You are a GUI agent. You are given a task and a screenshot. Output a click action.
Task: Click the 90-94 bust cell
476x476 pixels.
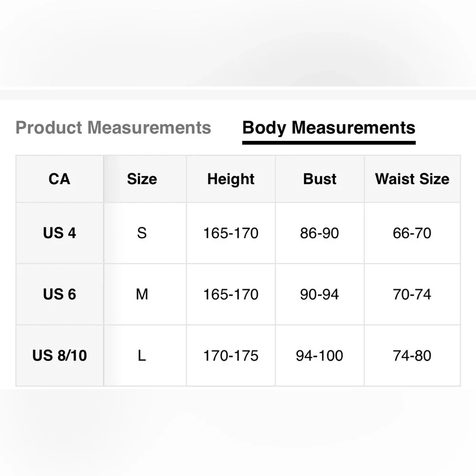point(319,294)
